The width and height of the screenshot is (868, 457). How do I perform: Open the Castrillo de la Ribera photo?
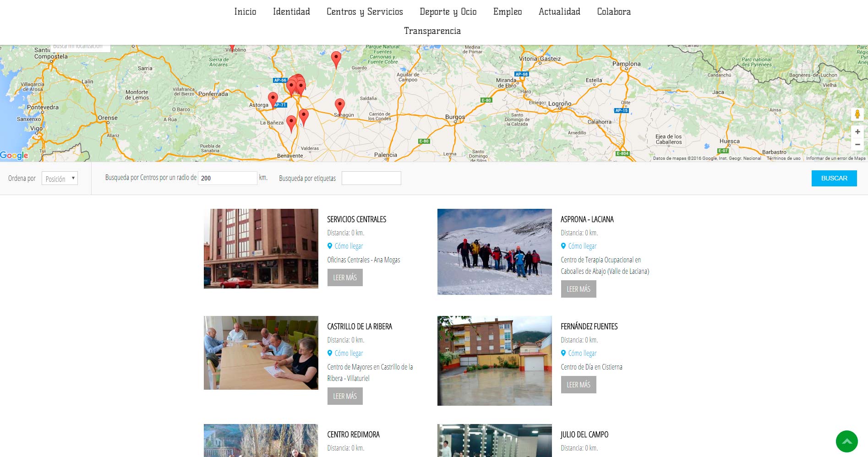click(x=261, y=353)
